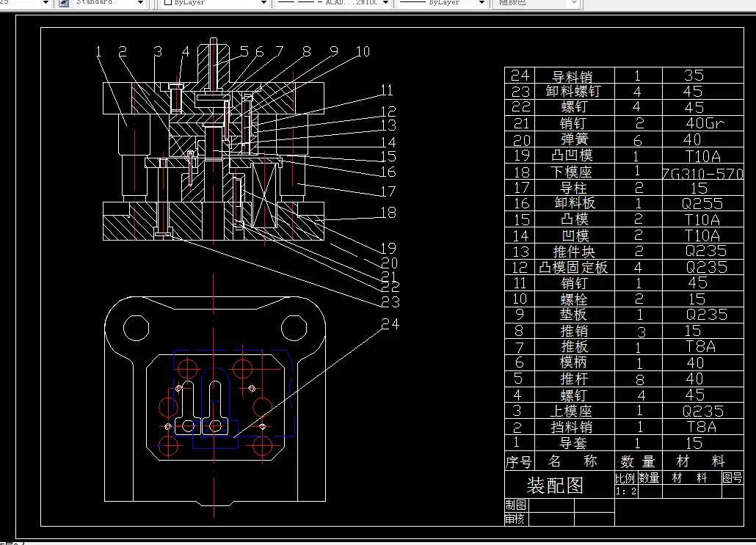Viewport: 756px width, 545px height.
Task: Select top-left guide hole circle in plan view
Action: point(136,328)
